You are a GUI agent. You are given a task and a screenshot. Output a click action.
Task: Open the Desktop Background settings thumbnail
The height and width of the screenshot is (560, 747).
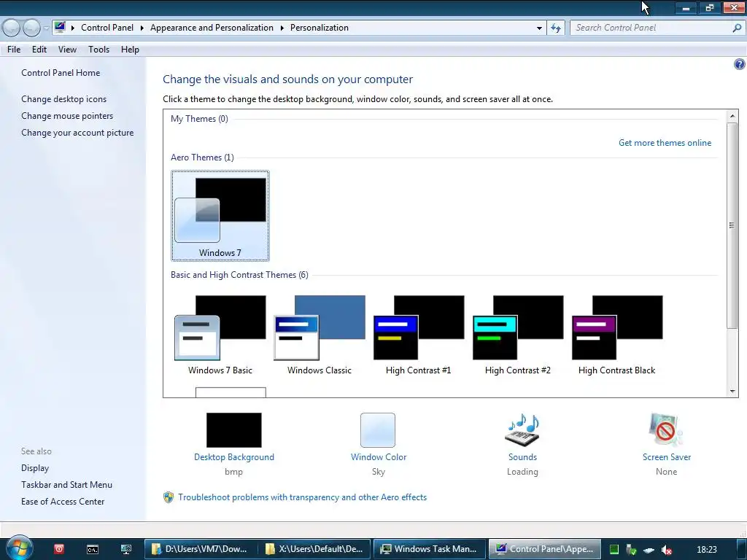[234, 430]
